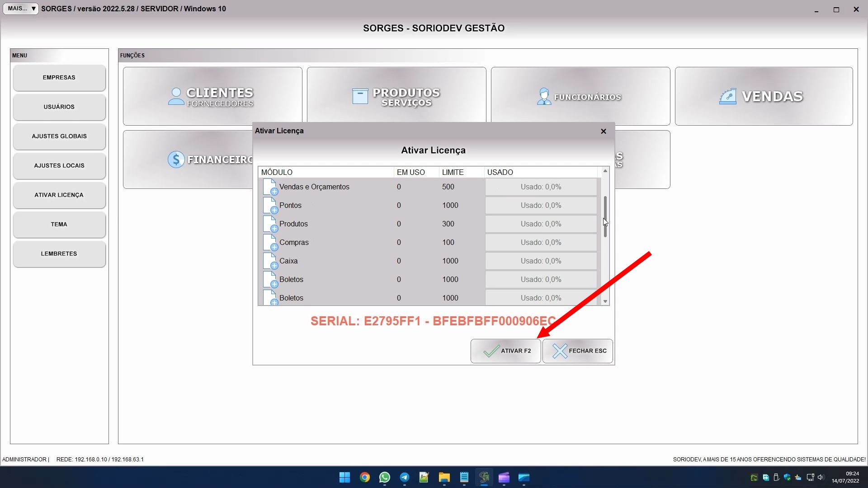Open Ajustes Locais from the menu
Viewport: 868px width, 488px height.
[x=59, y=166]
